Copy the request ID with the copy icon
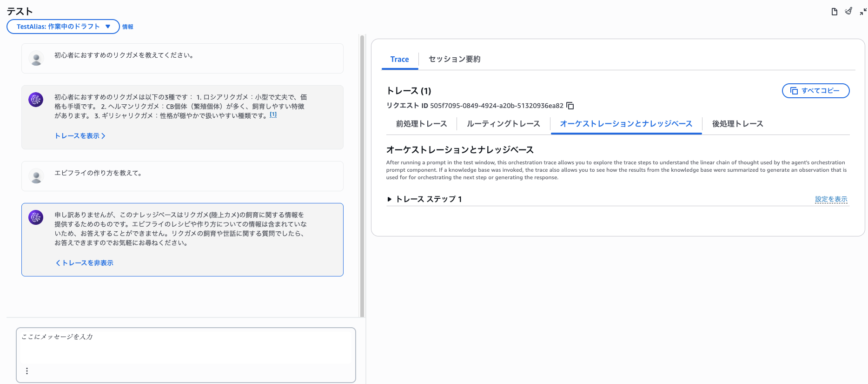Image resolution: width=868 pixels, height=384 pixels. tap(570, 106)
